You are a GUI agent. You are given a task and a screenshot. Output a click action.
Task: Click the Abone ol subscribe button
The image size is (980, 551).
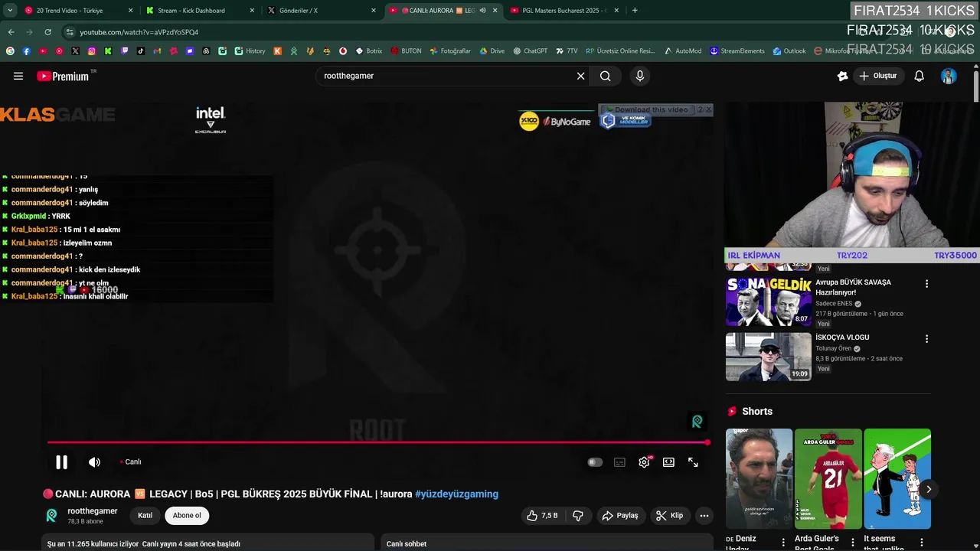coord(187,516)
